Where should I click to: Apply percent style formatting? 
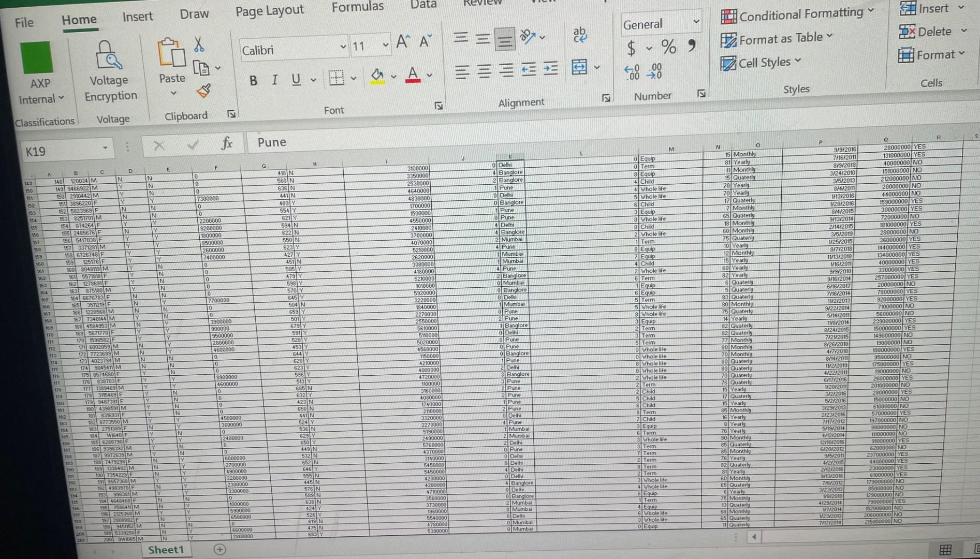668,48
